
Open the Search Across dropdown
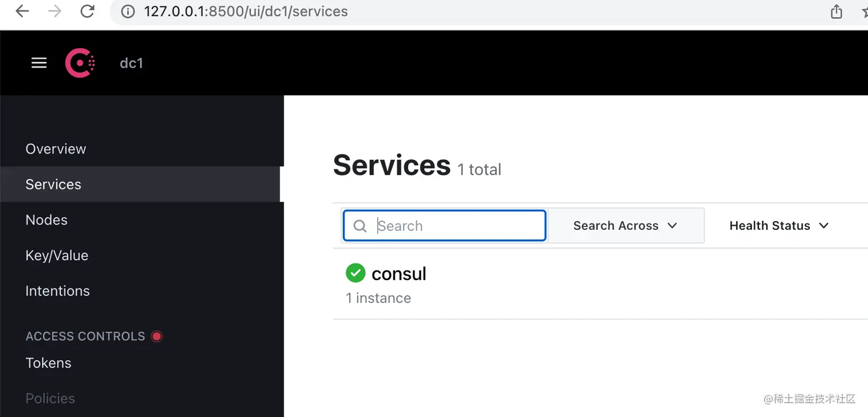coord(626,226)
